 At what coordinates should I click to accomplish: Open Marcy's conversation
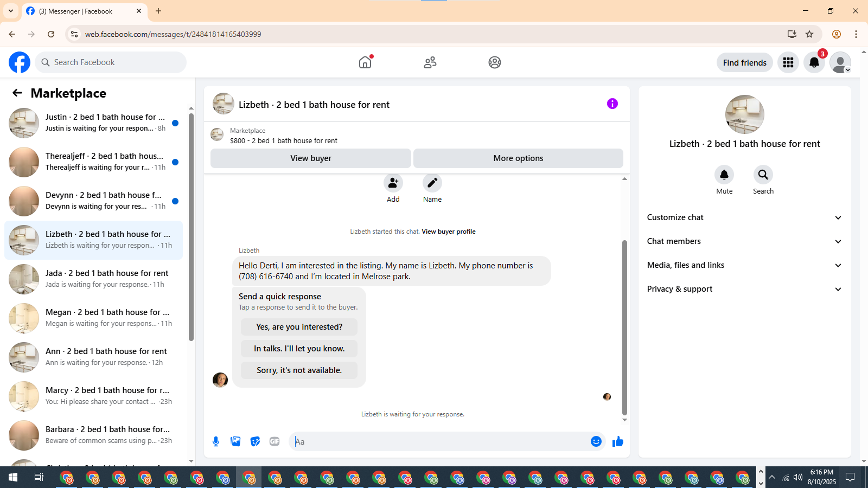[94, 396]
